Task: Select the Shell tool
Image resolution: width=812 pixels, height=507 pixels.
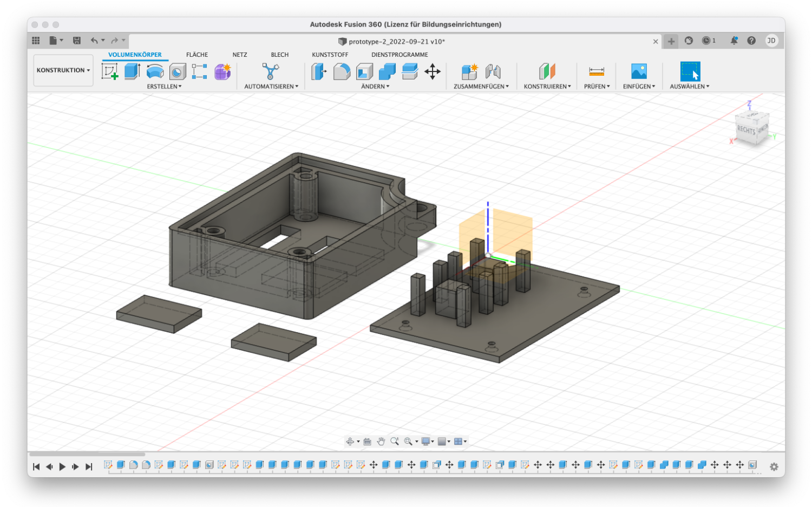Action: 364,71
